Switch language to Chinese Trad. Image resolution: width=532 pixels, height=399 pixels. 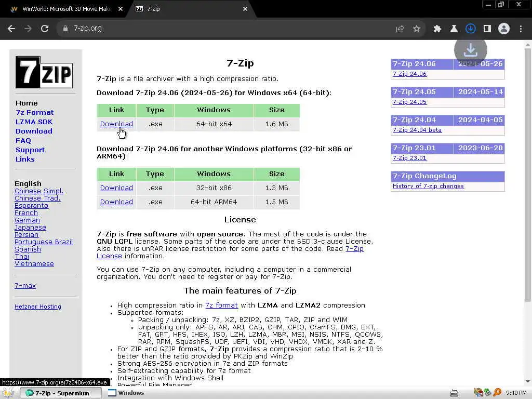point(37,198)
